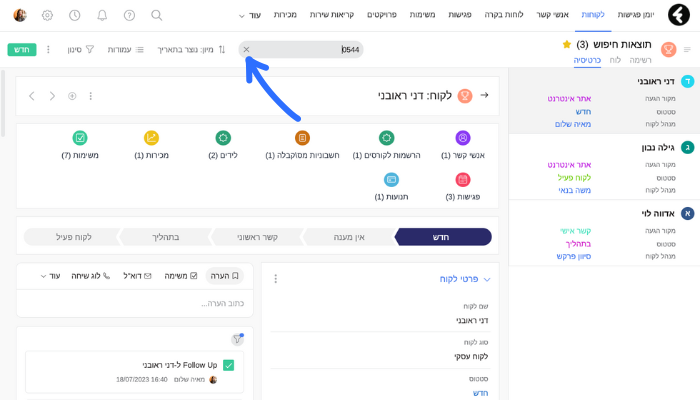
Task: Click manager link מאיה שלום
Action: (573, 124)
